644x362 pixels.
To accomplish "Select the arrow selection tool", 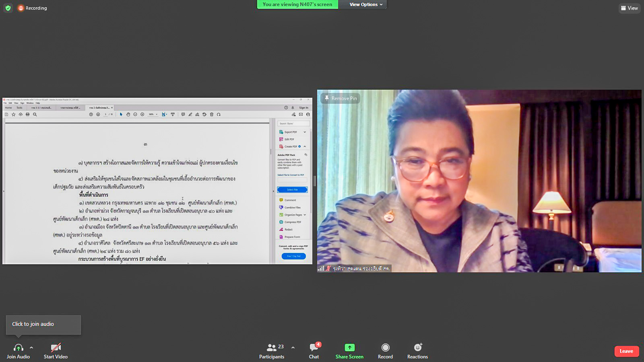I will (x=121, y=115).
